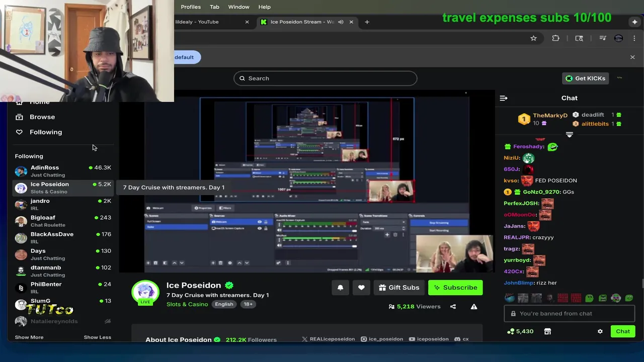Click the English language tag

coord(224,304)
